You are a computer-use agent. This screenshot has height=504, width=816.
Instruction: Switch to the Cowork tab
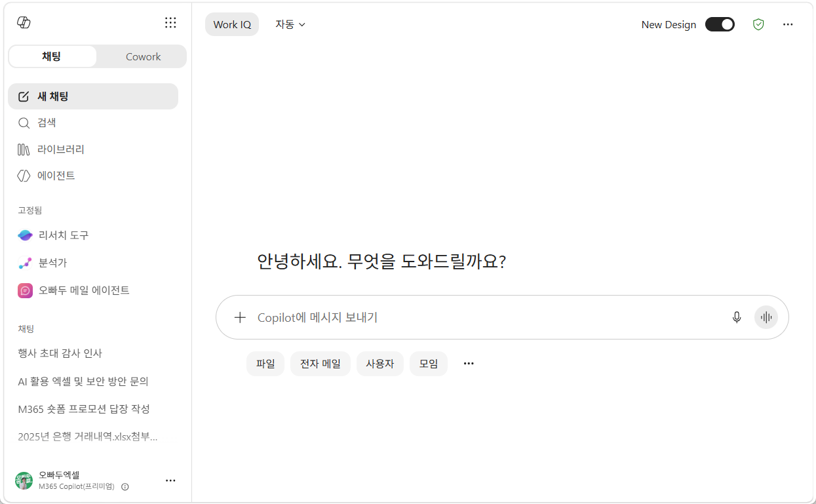(x=143, y=56)
